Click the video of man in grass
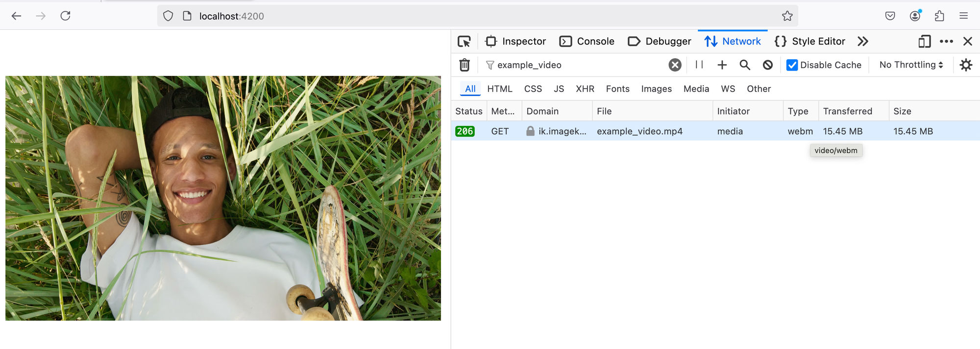Image resolution: width=980 pixels, height=349 pixels. coord(223,198)
